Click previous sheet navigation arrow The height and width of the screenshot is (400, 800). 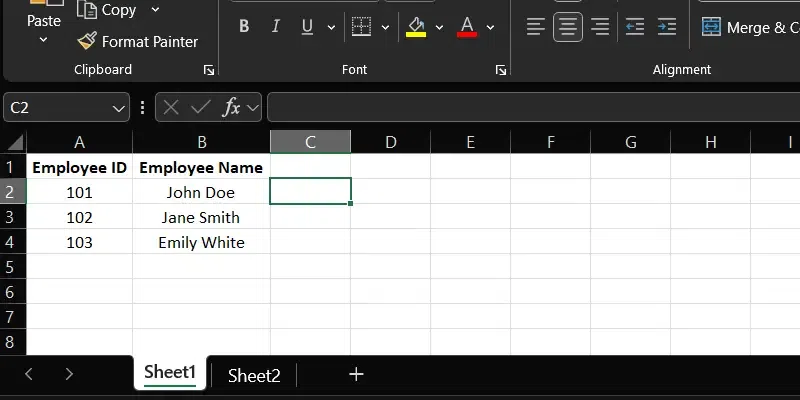(x=29, y=374)
